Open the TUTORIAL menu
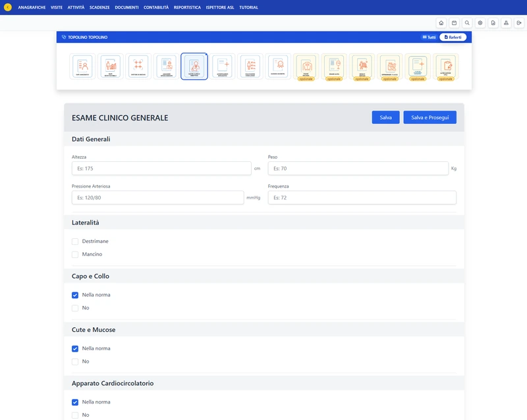Screen dimensions: 527x420 249,7
